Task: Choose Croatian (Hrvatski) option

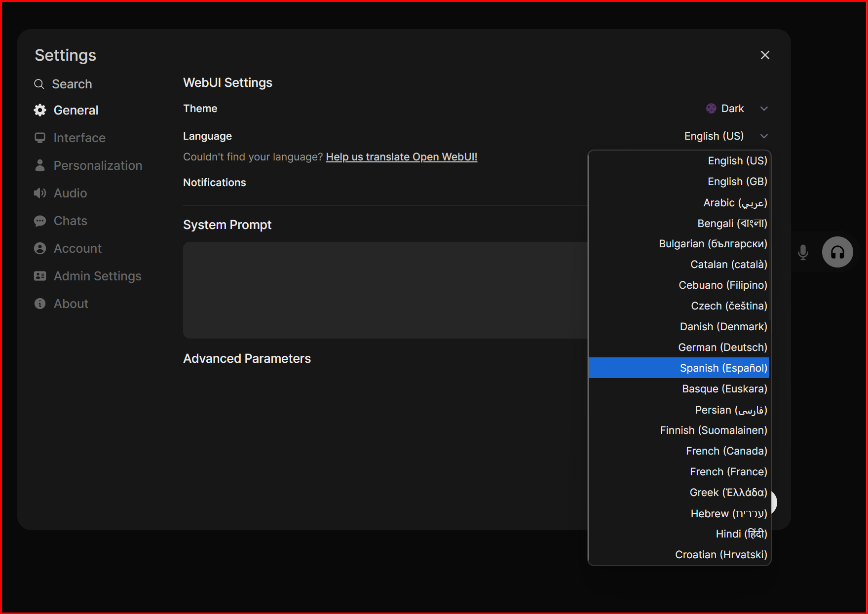Action: coord(679,555)
